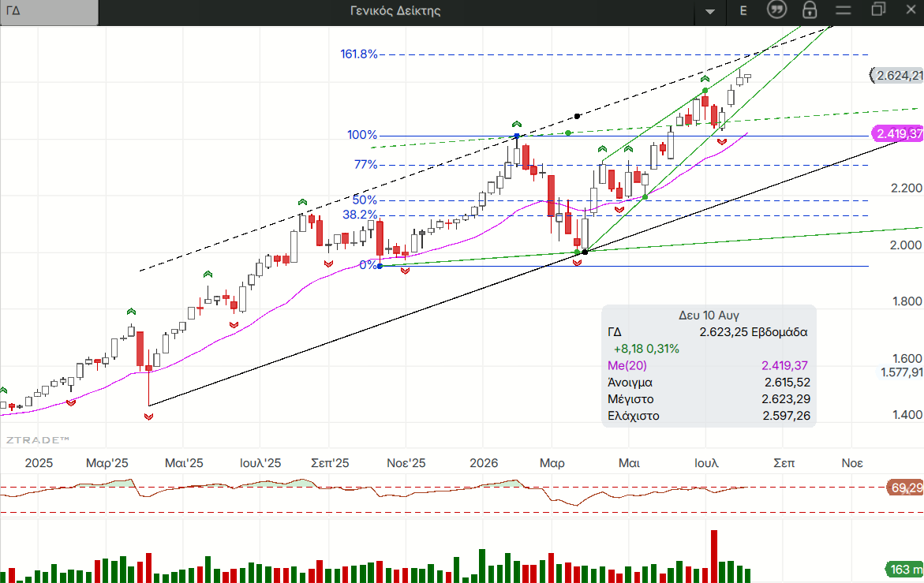924x583 pixels.
Task: Click the 2.000 price axis label
Action: [x=907, y=245]
